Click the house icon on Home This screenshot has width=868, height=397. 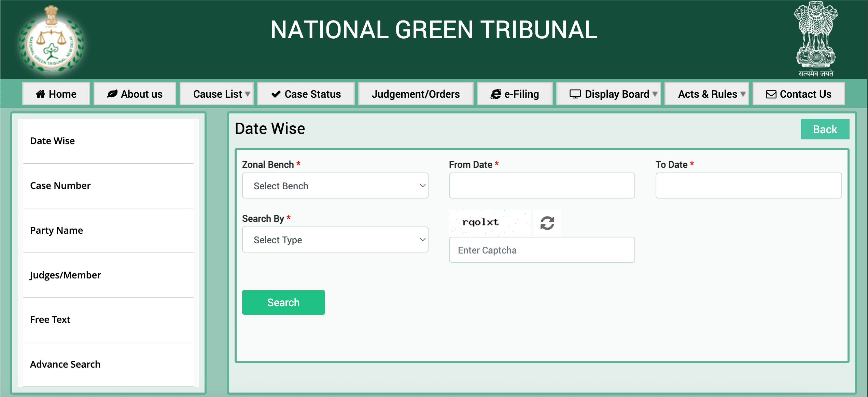[x=41, y=94]
